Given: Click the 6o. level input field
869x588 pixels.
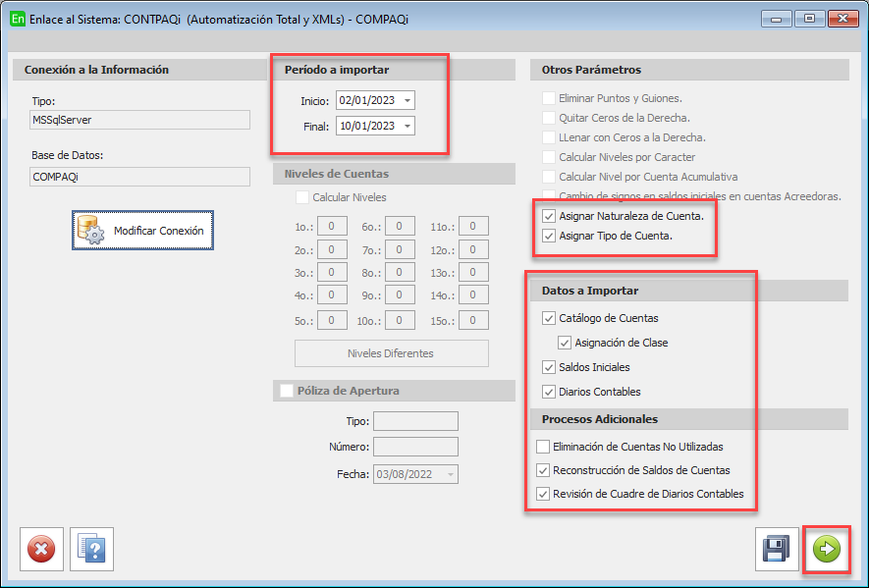Looking at the screenshot, I should pos(400,226).
